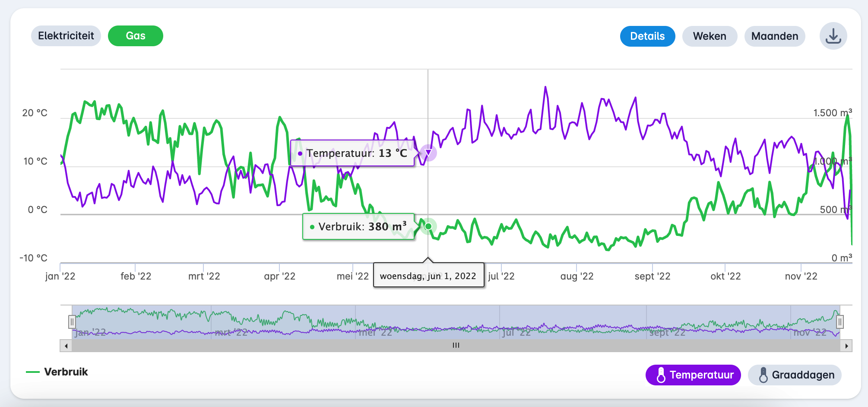Click the scrollbar left arrow below navigator
868x407 pixels.
point(66,346)
